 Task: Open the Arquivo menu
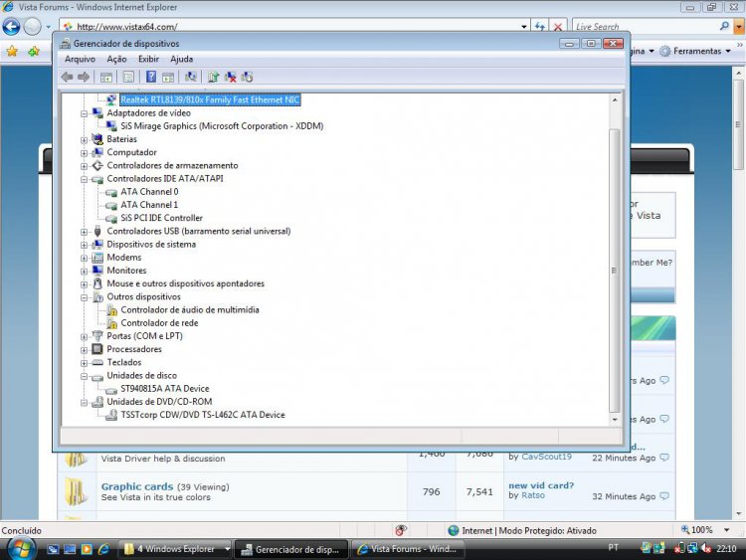click(80, 59)
